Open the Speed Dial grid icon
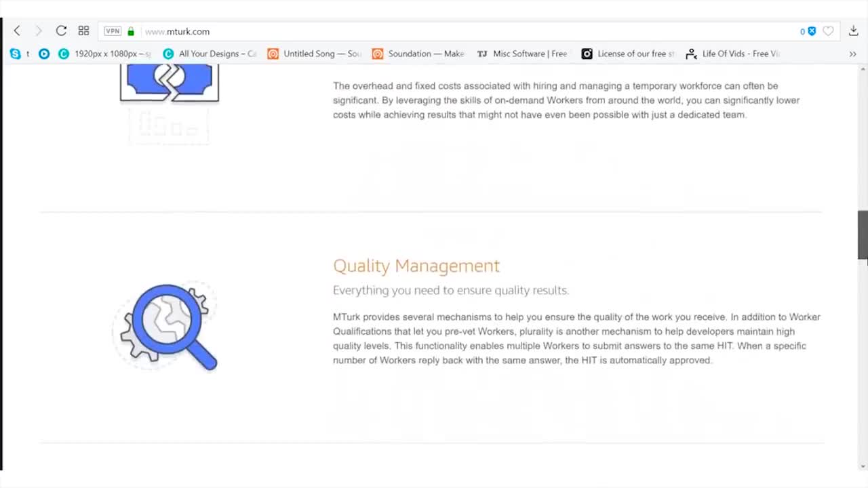868x488 pixels. 83,30
